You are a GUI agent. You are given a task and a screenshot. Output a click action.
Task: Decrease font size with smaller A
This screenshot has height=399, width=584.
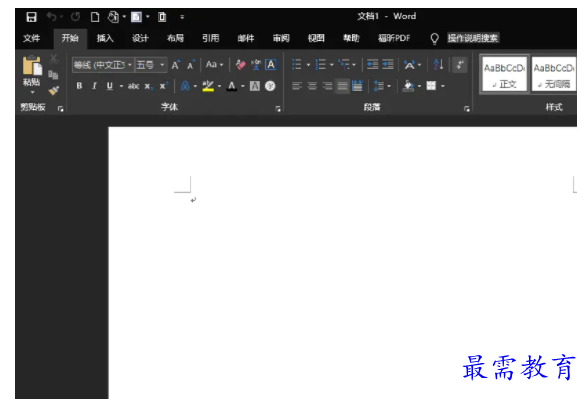click(x=191, y=65)
